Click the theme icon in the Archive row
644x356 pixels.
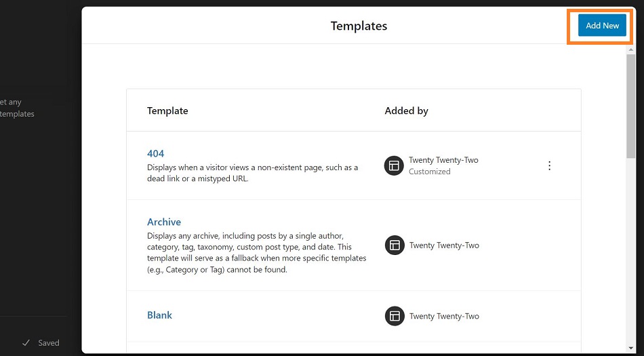pyautogui.click(x=395, y=245)
